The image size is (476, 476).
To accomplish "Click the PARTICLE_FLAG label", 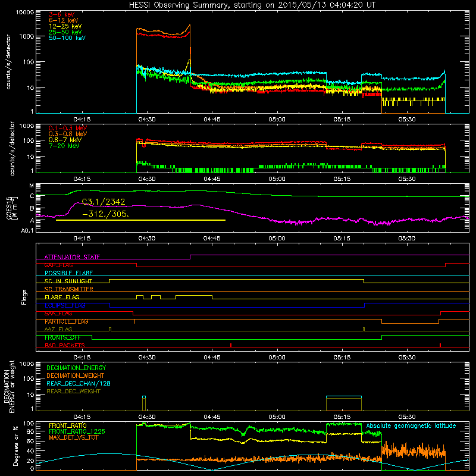I will coord(67,321).
